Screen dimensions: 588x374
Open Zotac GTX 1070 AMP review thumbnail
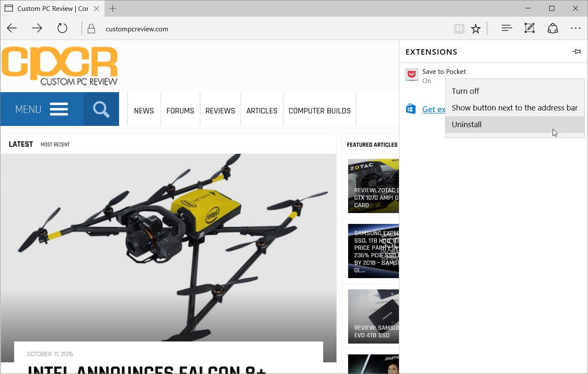click(374, 186)
